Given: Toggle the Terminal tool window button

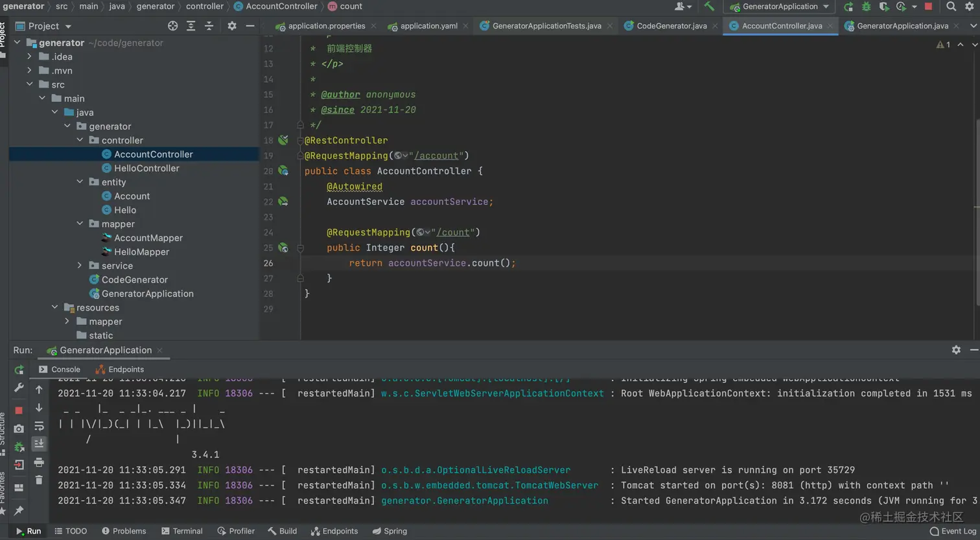Looking at the screenshot, I should [181, 531].
